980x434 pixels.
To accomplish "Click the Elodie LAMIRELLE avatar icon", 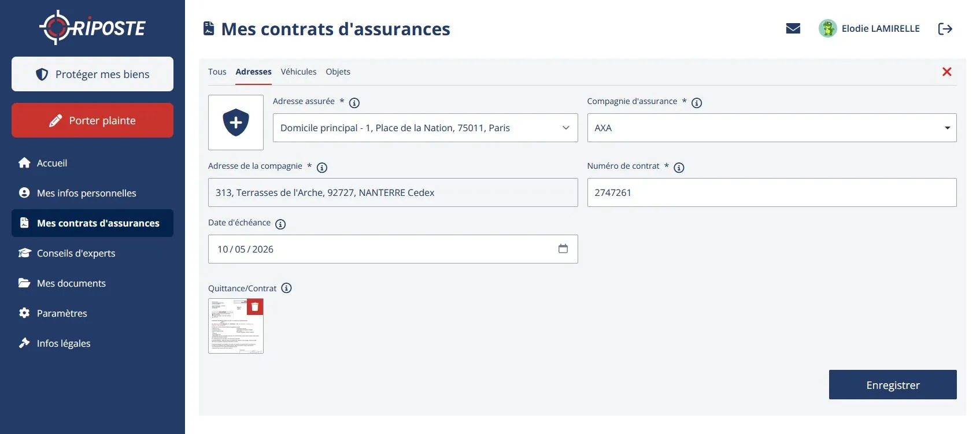I will coord(827,28).
